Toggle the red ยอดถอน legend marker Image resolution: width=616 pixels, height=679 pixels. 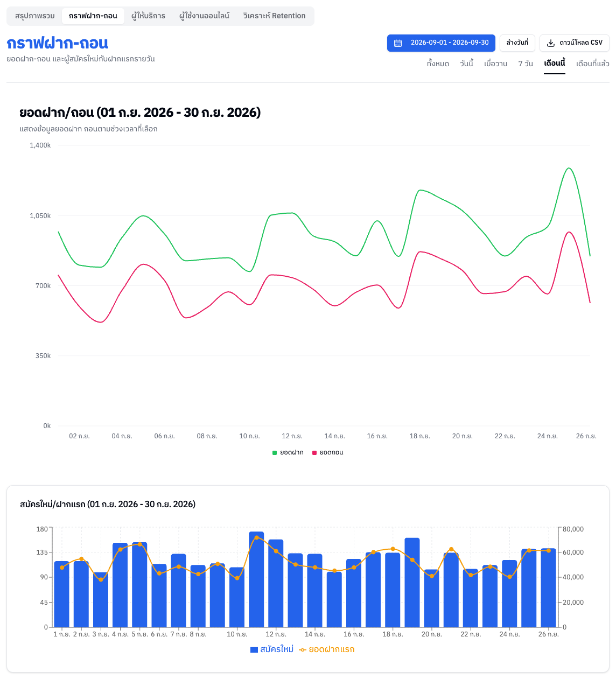314,453
